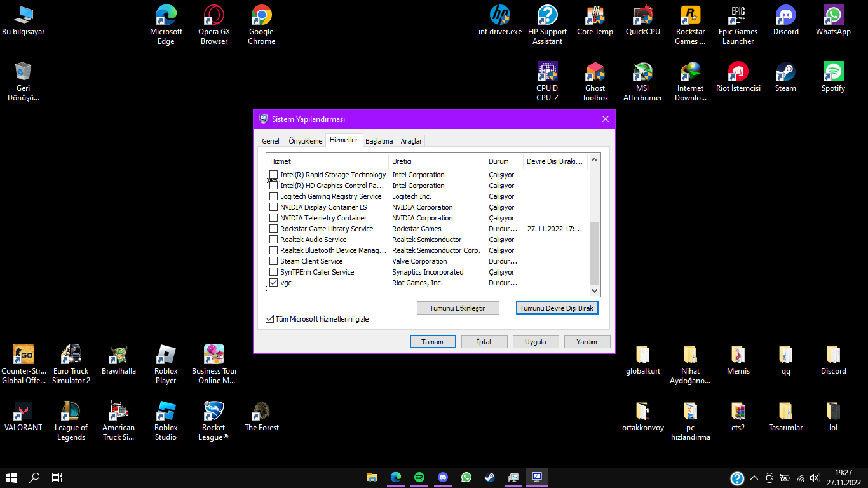The height and width of the screenshot is (488, 868).
Task: Enable the NVIDIA Display Container LS service
Action: click(x=274, y=207)
